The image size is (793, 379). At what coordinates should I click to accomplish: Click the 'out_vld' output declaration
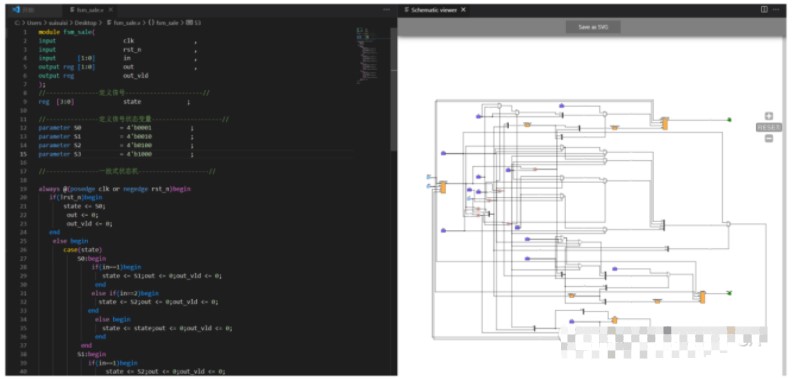136,76
